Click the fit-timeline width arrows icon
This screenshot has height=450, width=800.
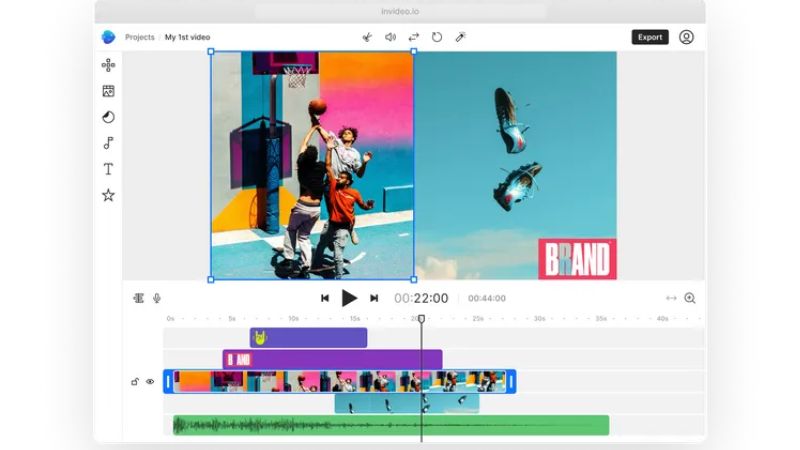pos(671,298)
